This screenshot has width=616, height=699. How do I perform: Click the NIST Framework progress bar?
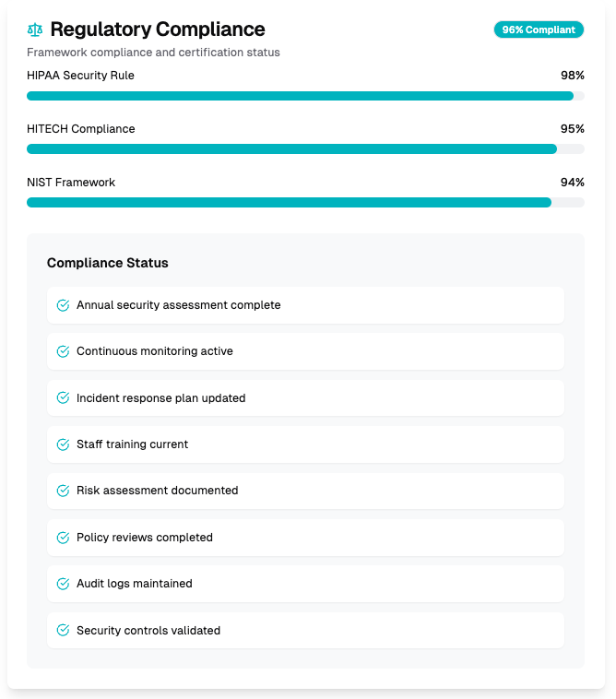(x=305, y=203)
